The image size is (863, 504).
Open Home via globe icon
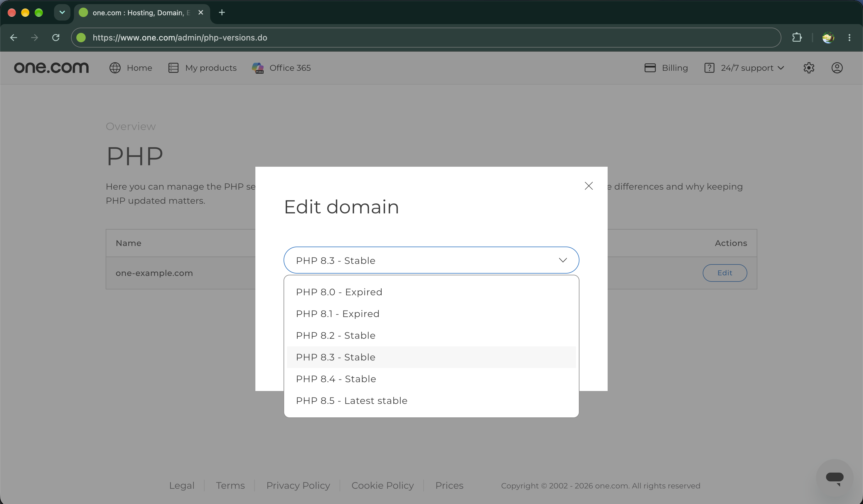click(x=115, y=68)
